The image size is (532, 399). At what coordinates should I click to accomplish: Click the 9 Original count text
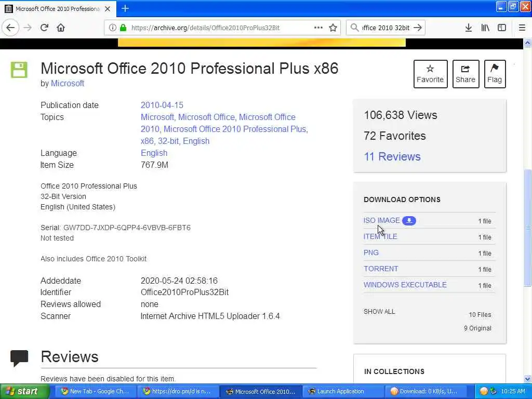[477, 328]
